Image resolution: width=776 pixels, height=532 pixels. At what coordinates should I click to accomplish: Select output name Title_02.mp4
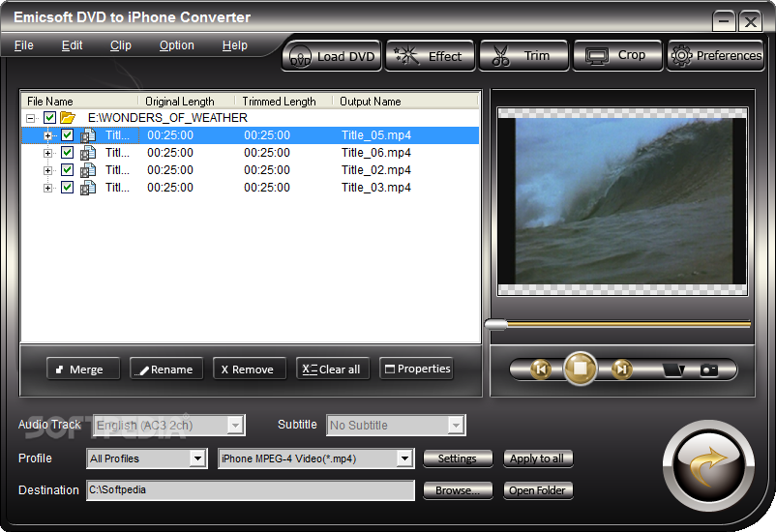point(376,170)
